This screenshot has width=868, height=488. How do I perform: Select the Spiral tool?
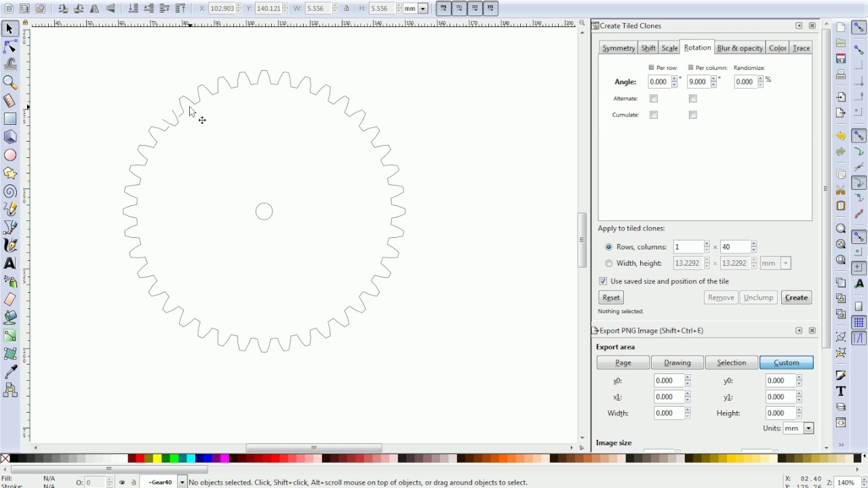point(10,191)
